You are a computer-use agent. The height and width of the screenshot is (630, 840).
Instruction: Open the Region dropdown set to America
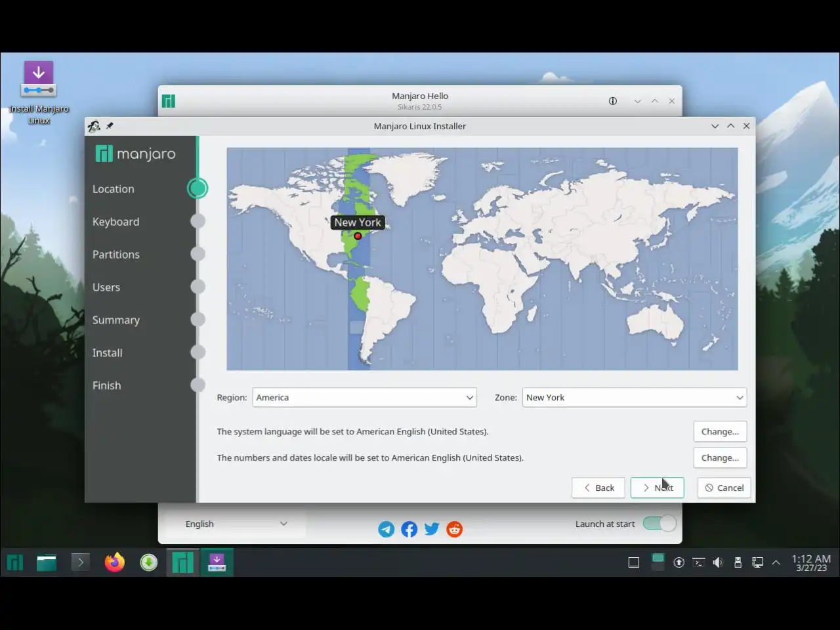point(365,398)
